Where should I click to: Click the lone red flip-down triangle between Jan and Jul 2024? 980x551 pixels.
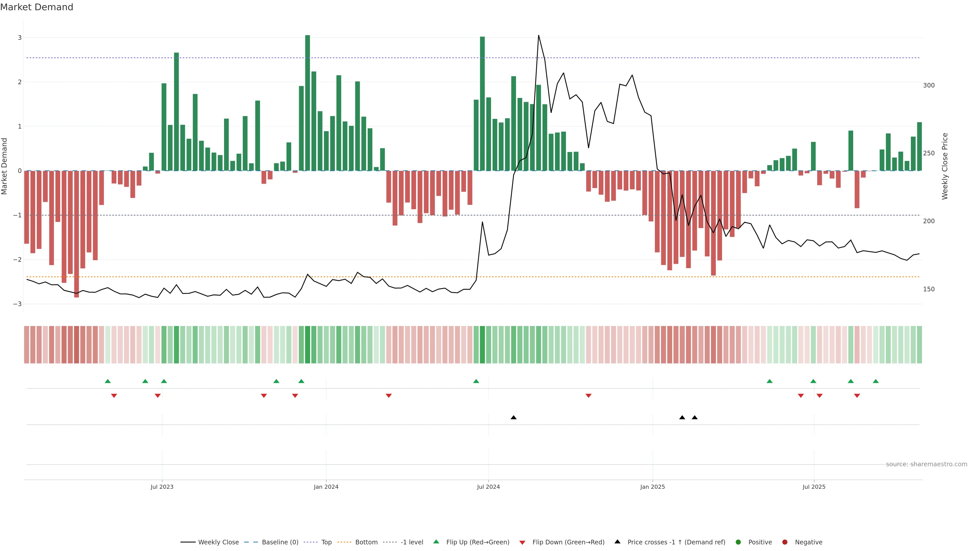(388, 396)
